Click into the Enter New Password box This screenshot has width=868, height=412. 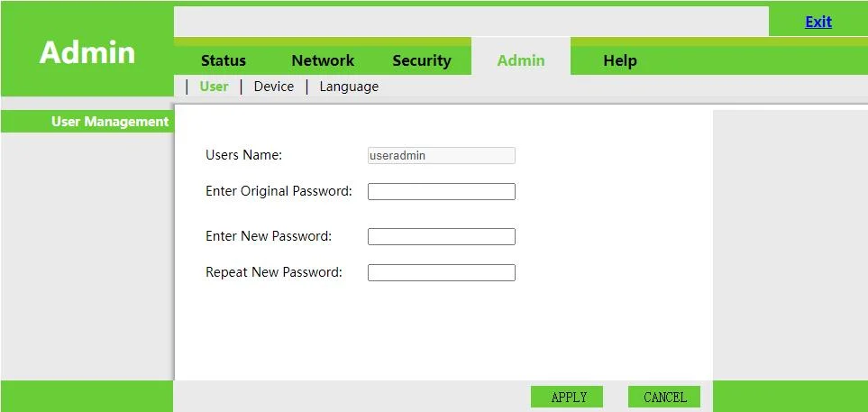[441, 236]
